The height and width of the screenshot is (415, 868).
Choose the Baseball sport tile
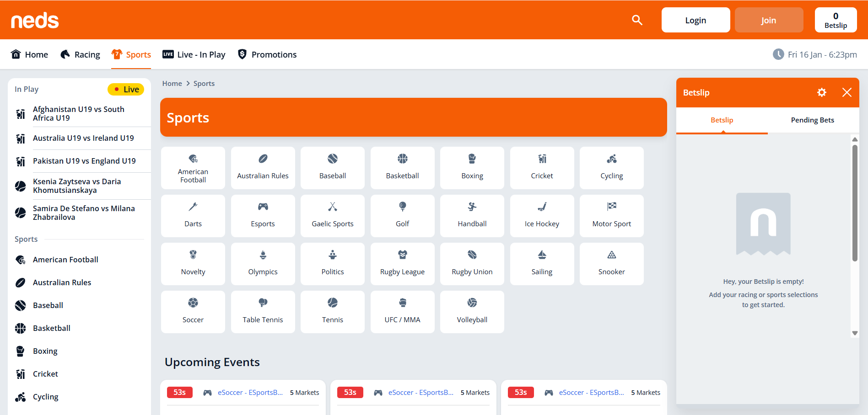tap(333, 168)
